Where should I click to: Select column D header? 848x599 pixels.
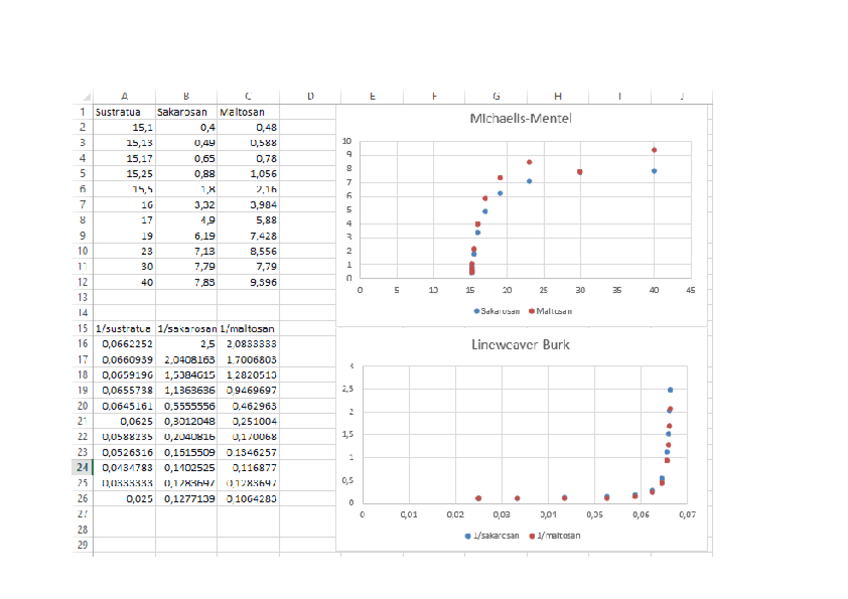[309, 96]
